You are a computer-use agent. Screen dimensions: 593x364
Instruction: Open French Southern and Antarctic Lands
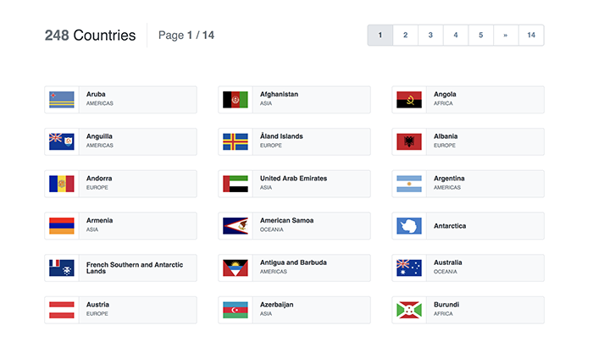pyautogui.click(x=120, y=268)
